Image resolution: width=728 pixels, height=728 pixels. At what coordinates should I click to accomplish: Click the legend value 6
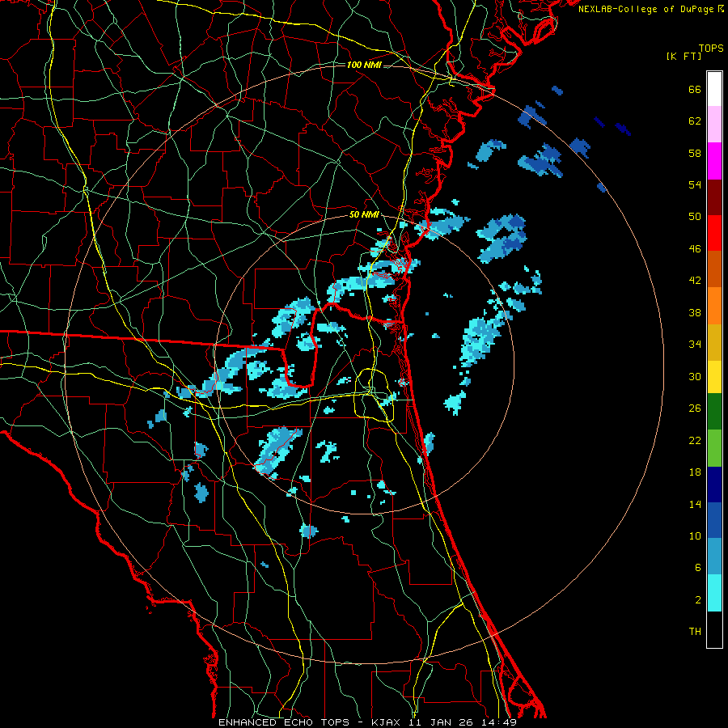698,568
